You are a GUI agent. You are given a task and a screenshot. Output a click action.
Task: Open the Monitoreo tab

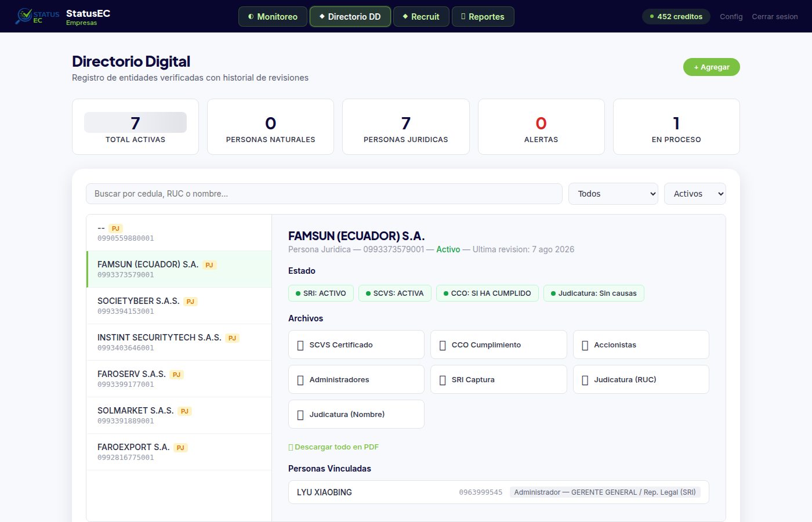[x=273, y=17]
